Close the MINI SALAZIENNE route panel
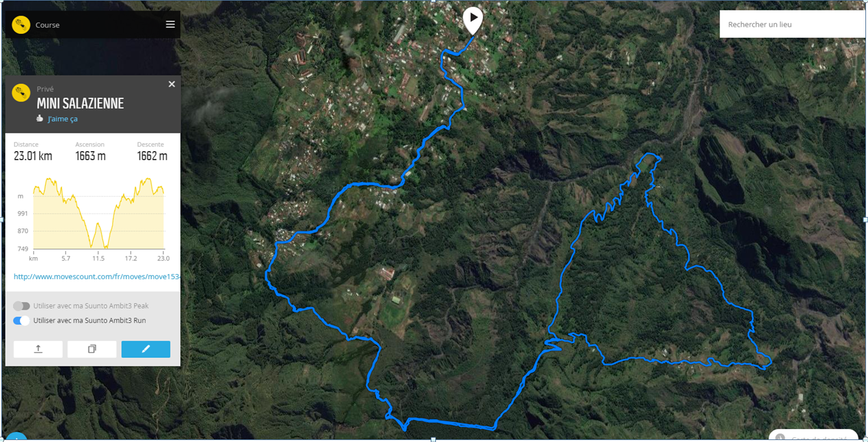This screenshot has height=442, width=868. [172, 84]
